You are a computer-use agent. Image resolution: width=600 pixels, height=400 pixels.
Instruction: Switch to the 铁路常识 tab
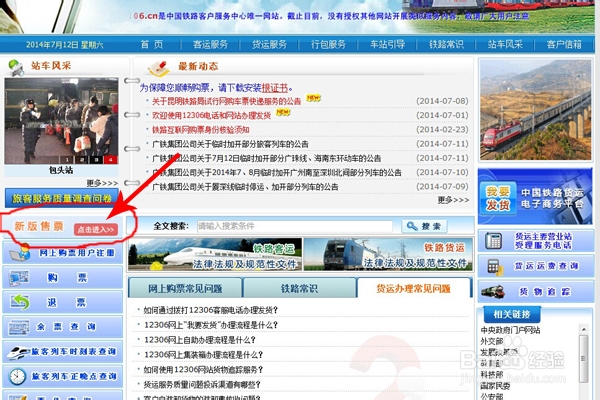pos(299,288)
